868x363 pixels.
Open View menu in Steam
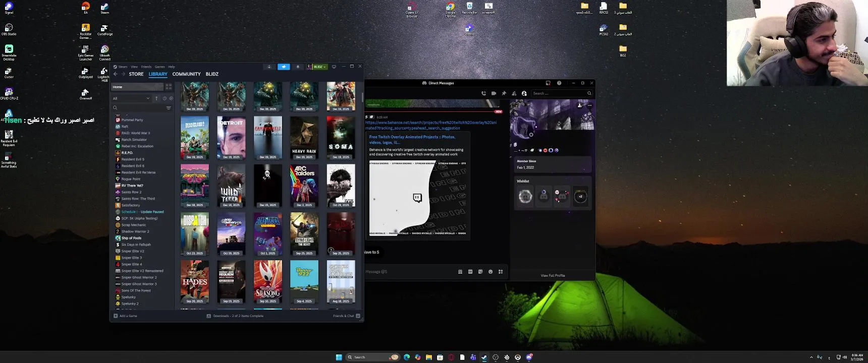[x=134, y=67]
